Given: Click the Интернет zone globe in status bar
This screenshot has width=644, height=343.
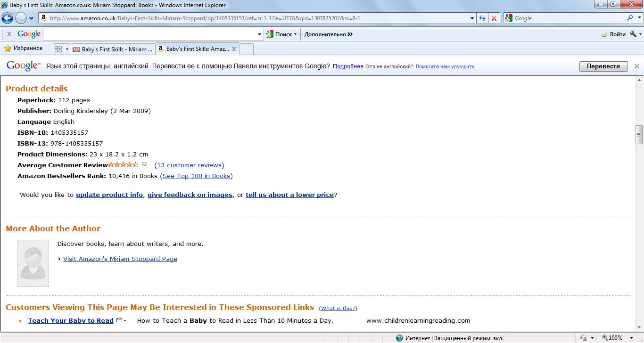Looking at the screenshot, I should 400,338.
